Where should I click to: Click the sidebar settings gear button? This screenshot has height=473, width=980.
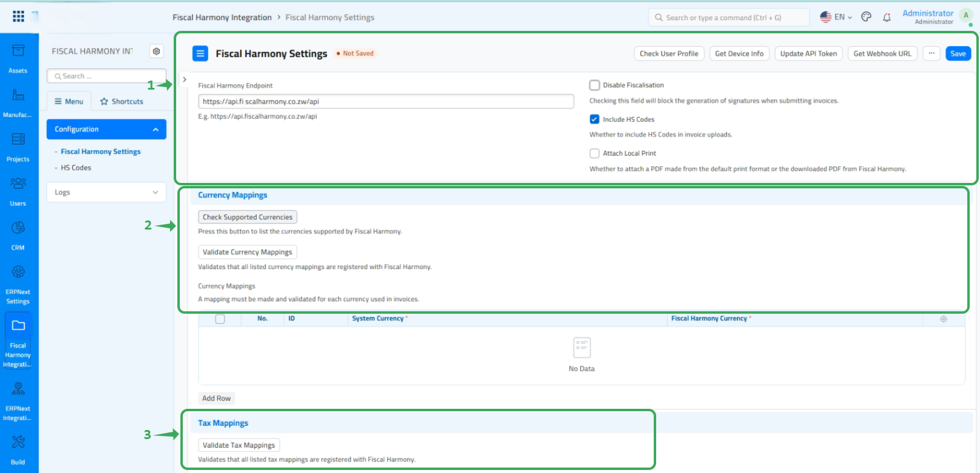[x=157, y=51]
